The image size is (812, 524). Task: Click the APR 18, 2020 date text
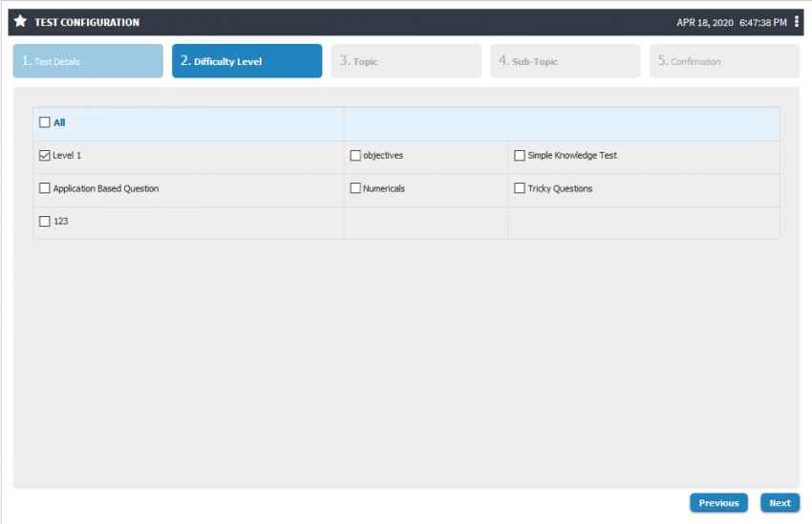pyautogui.click(x=705, y=23)
